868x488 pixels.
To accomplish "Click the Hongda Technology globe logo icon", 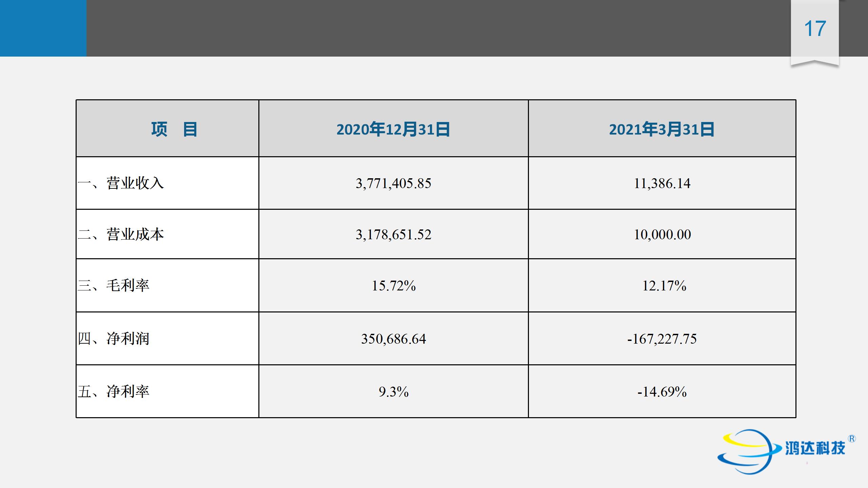I will pos(746,451).
